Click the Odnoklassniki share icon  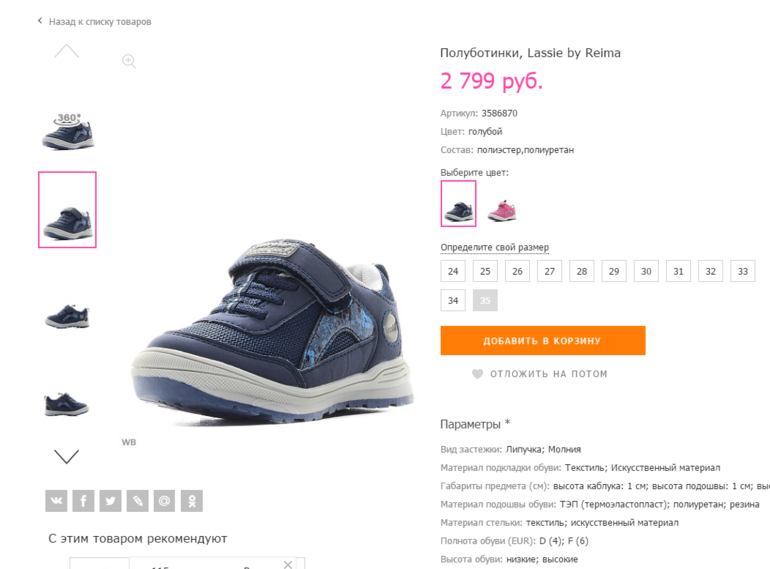click(x=192, y=501)
